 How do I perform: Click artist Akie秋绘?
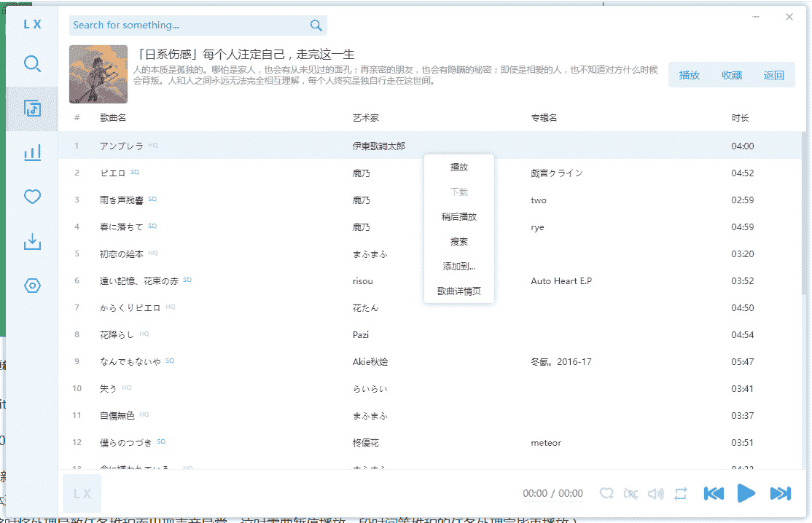(x=370, y=361)
